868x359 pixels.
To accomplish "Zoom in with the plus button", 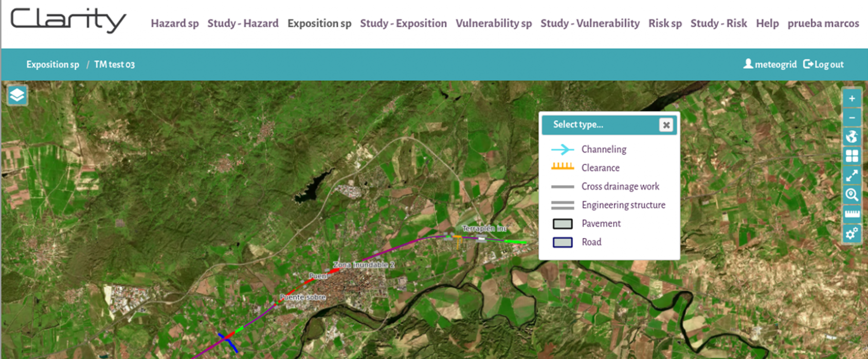I will pos(852,98).
